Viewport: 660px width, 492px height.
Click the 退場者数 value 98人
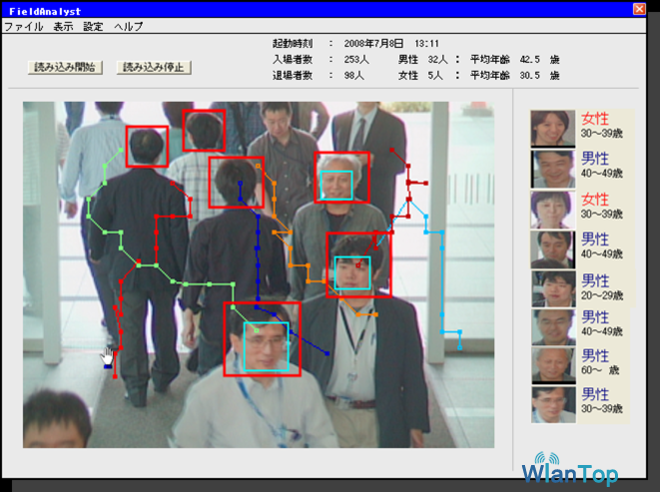click(354, 76)
